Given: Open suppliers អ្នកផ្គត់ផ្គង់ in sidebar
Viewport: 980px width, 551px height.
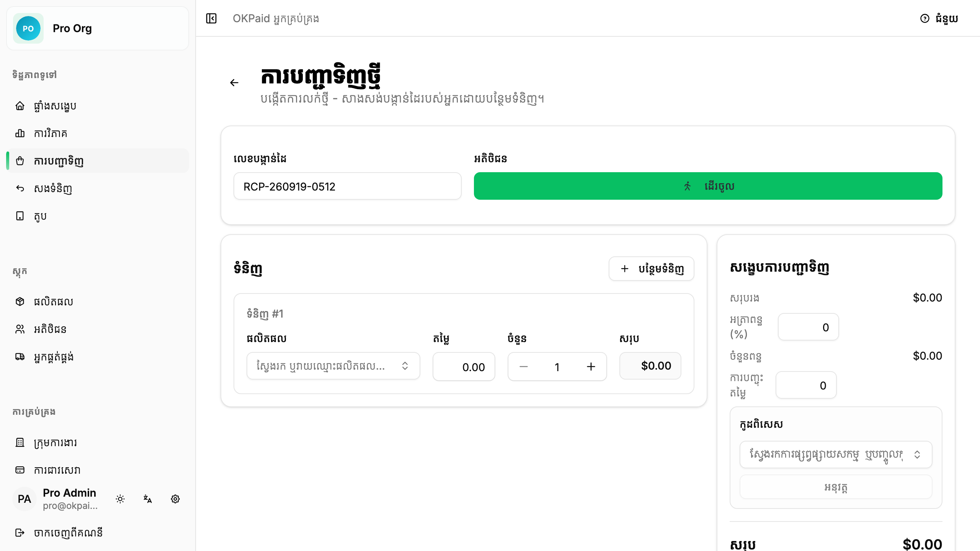Looking at the screenshot, I should tap(98, 357).
